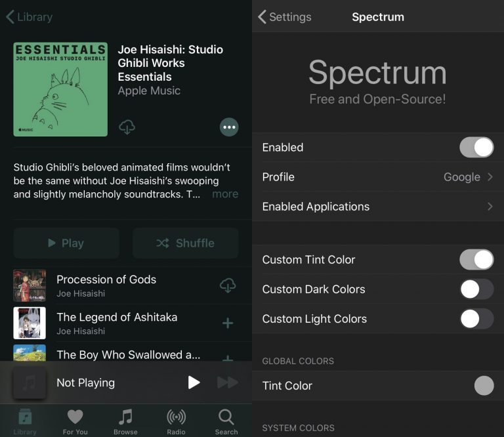Pick a color from the Tint Color swatch
This screenshot has width=504, height=437.
pos(484,386)
